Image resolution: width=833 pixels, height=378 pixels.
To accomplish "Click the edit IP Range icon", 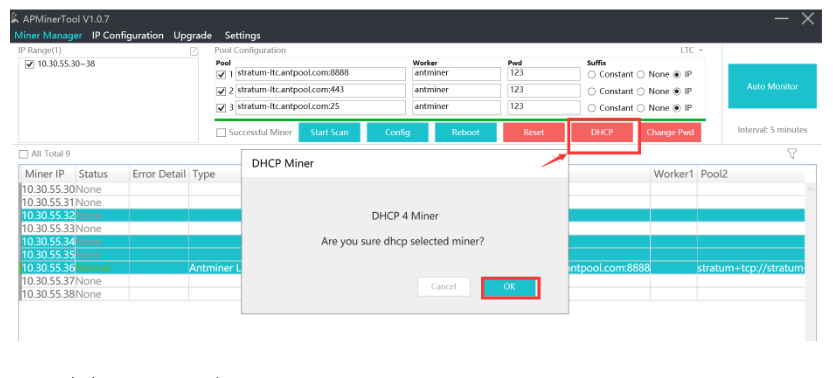I will 194,51.
